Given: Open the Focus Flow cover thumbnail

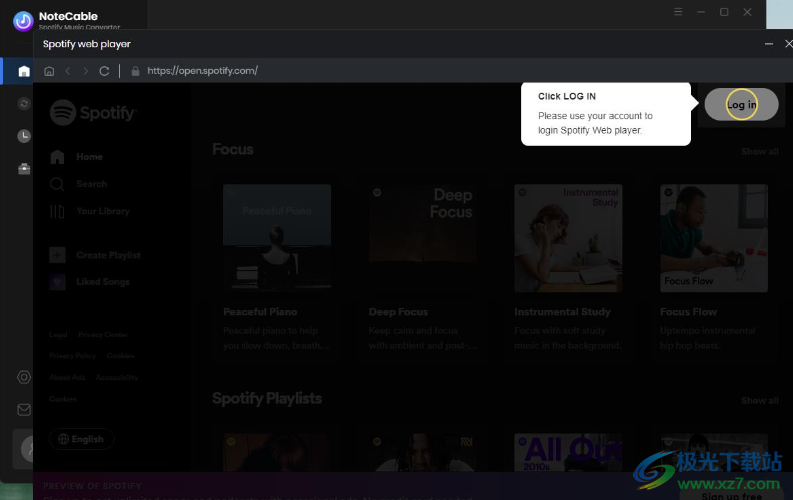Looking at the screenshot, I should click(714, 238).
